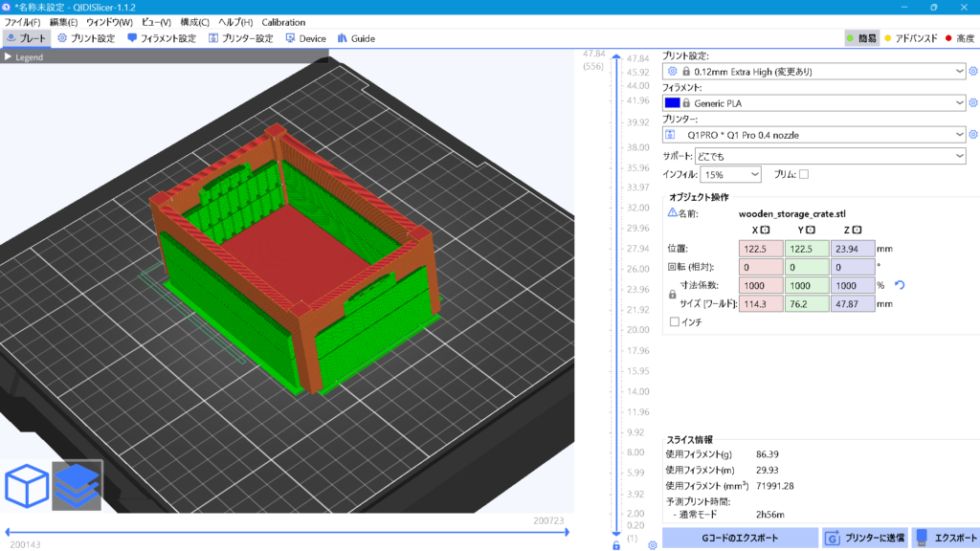
Task: Toggle the scale proportion lock icon
Action: tap(672, 295)
